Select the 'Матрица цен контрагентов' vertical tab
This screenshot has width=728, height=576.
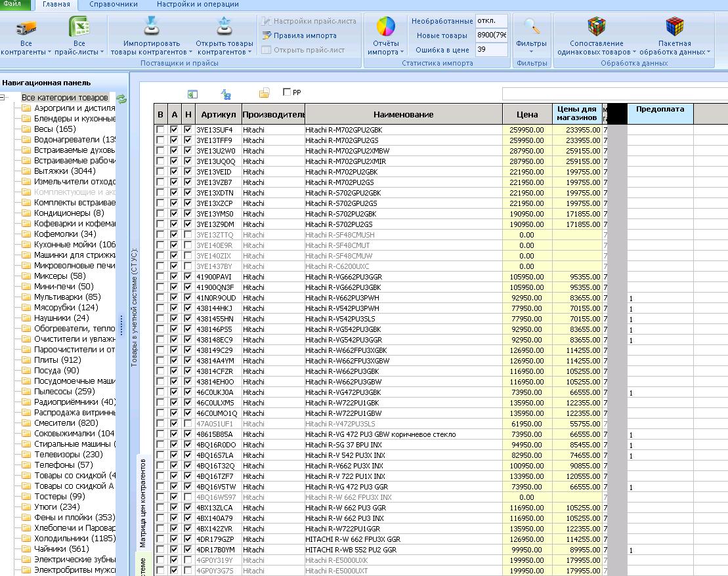(142, 503)
